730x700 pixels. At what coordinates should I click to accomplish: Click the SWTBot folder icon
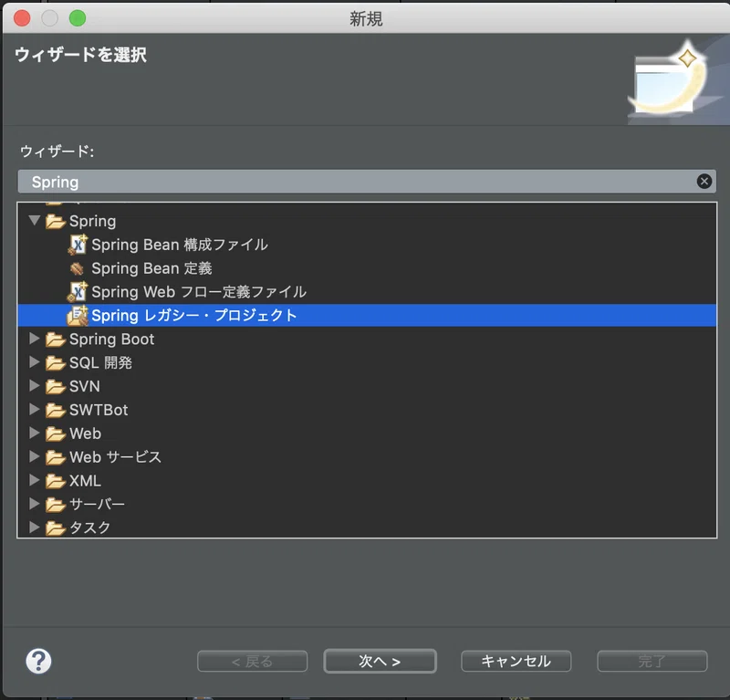(x=56, y=411)
